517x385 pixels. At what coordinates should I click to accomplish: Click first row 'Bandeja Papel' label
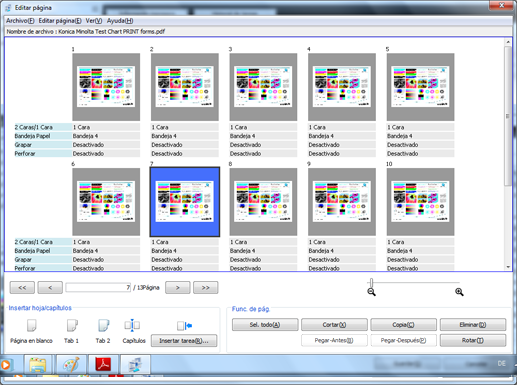[43, 136]
